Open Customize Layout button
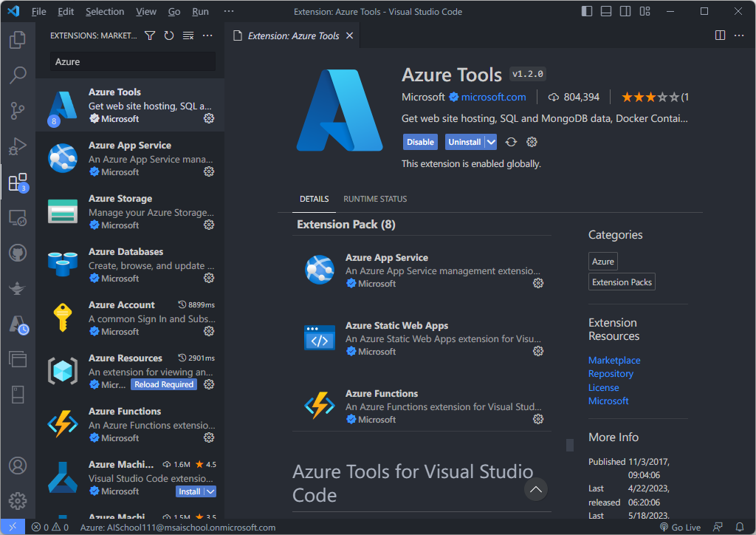The width and height of the screenshot is (756, 535). coord(645,11)
